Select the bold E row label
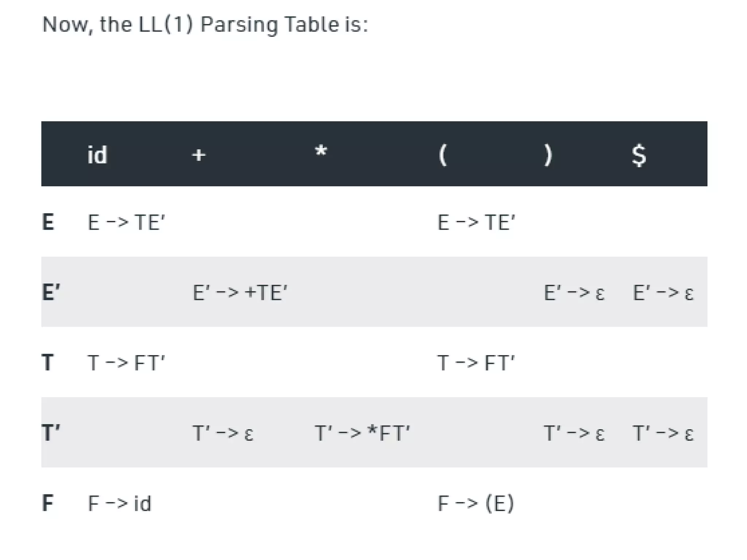Image resolution: width=747 pixels, height=560 pixels. click(x=48, y=222)
